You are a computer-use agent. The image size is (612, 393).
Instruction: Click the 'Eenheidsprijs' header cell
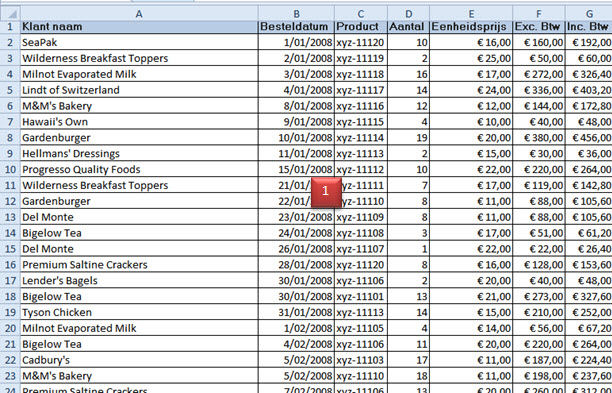click(471, 27)
